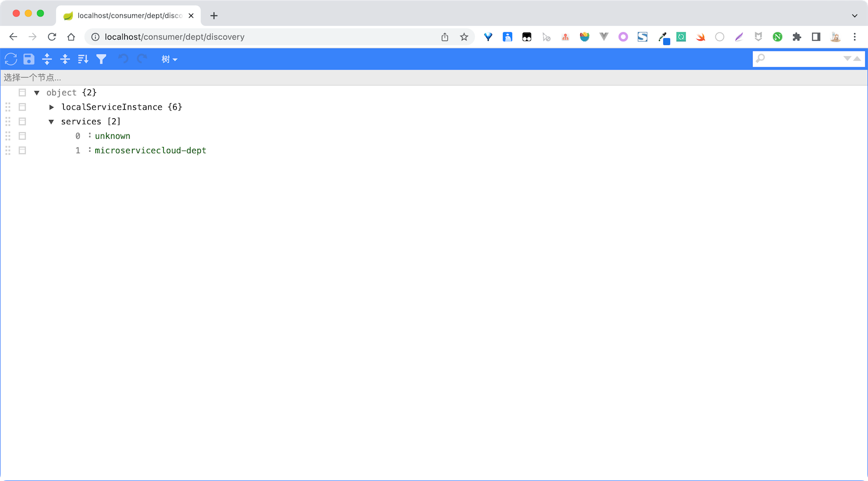Click the Swift bird extension icon
Viewport: 868px width, 481px height.
(x=700, y=37)
